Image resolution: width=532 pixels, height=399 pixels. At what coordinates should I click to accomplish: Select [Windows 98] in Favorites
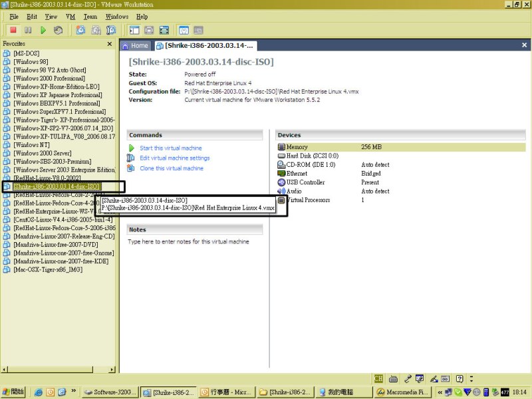(31, 62)
